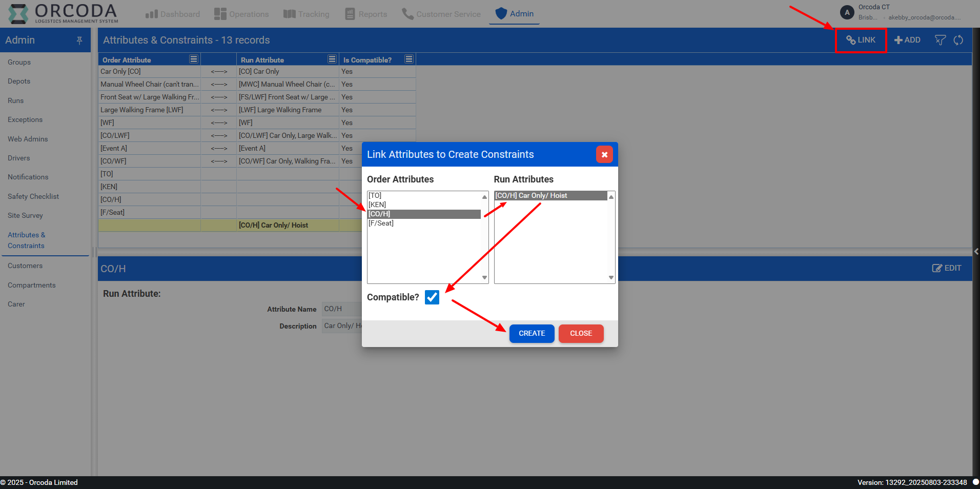This screenshot has width=980, height=489.
Task: Select [F/Seat] in Order Attributes list
Action: coord(381,223)
